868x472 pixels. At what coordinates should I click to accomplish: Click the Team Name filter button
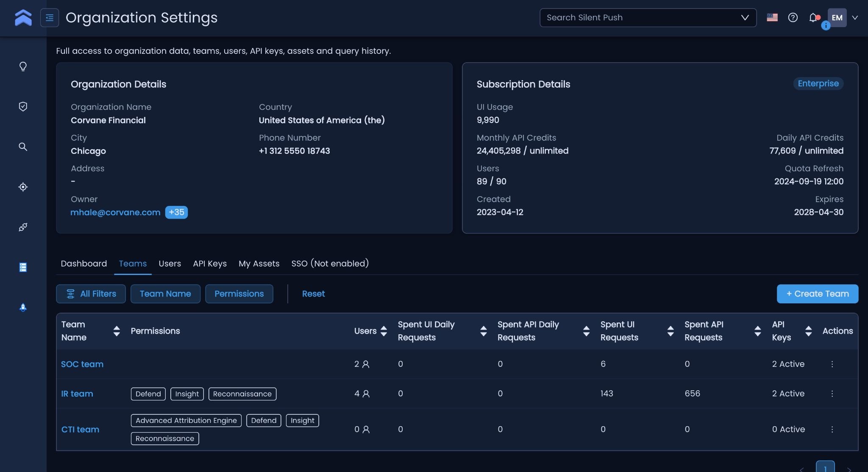[x=165, y=294]
